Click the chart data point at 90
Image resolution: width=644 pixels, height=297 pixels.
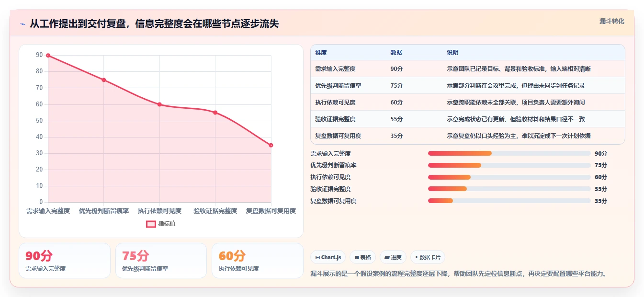[48, 56]
